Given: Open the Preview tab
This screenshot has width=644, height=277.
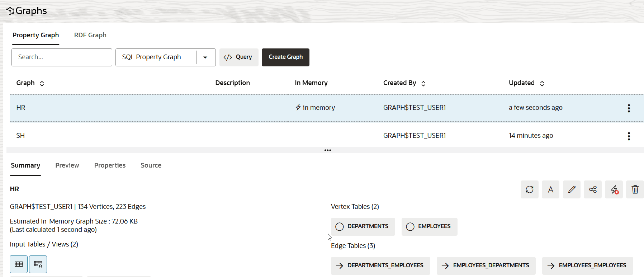Looking at the screenshot, I should (x=67, y=165).
